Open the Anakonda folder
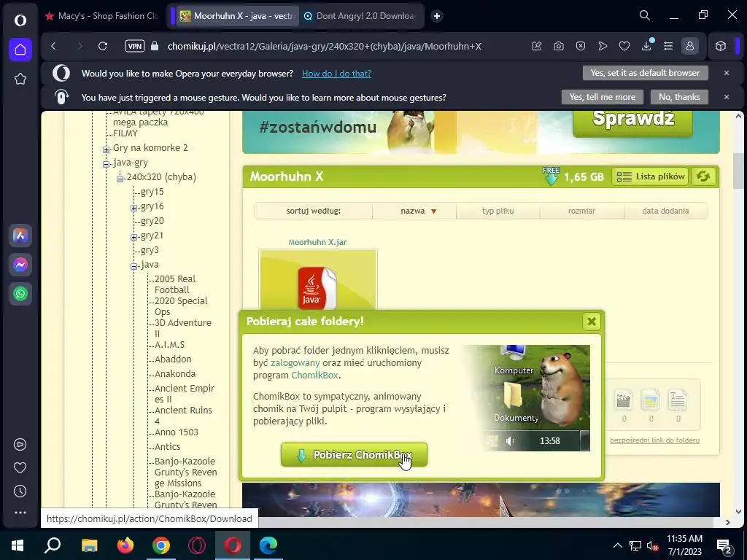Viewport: 747px width, 560px height. (175, 374)
